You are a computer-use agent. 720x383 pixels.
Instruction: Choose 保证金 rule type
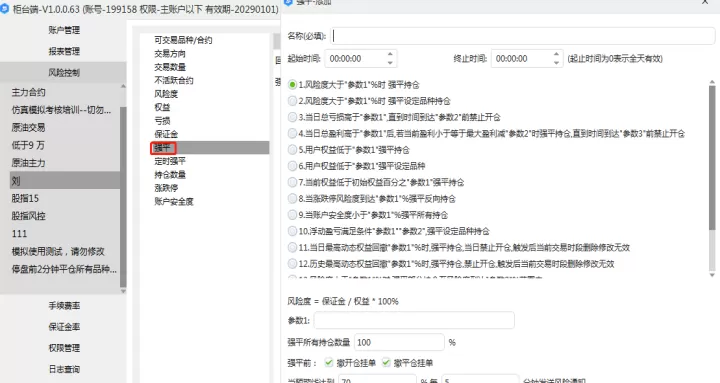click(x=166, y=134)
